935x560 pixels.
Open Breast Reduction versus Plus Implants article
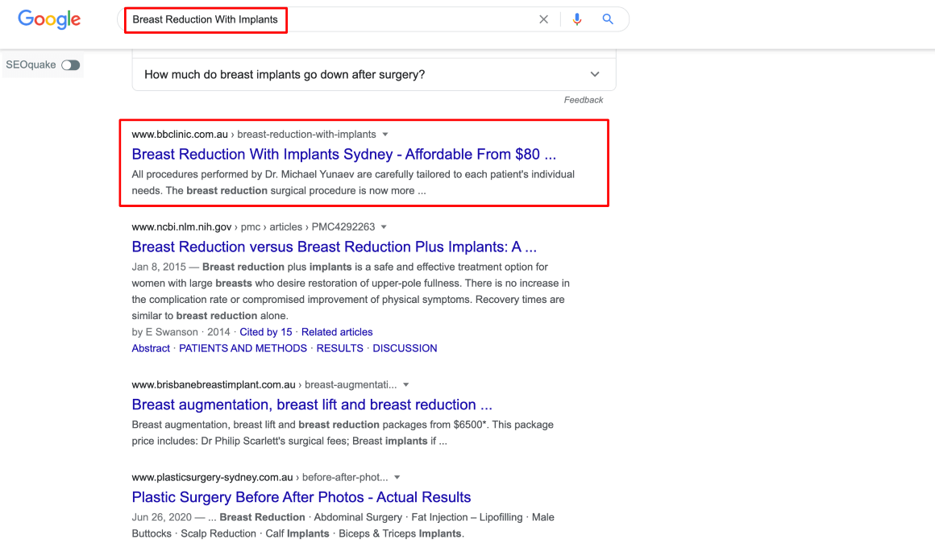(334, 247)
